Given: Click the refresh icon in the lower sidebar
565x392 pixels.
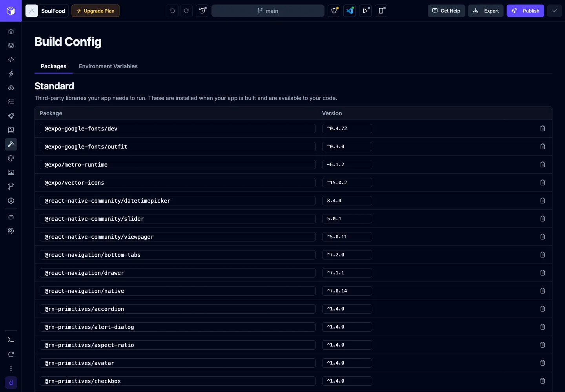Looking at the screenshot, I should [x=11, y=354].
